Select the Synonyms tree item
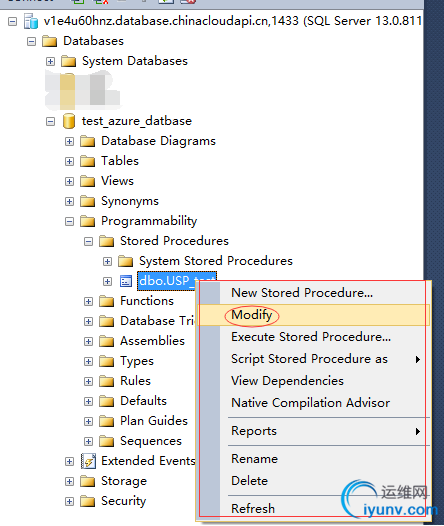The width and height of the screenshot is (444, 526). pyautogui.click(x=130, y=201)
